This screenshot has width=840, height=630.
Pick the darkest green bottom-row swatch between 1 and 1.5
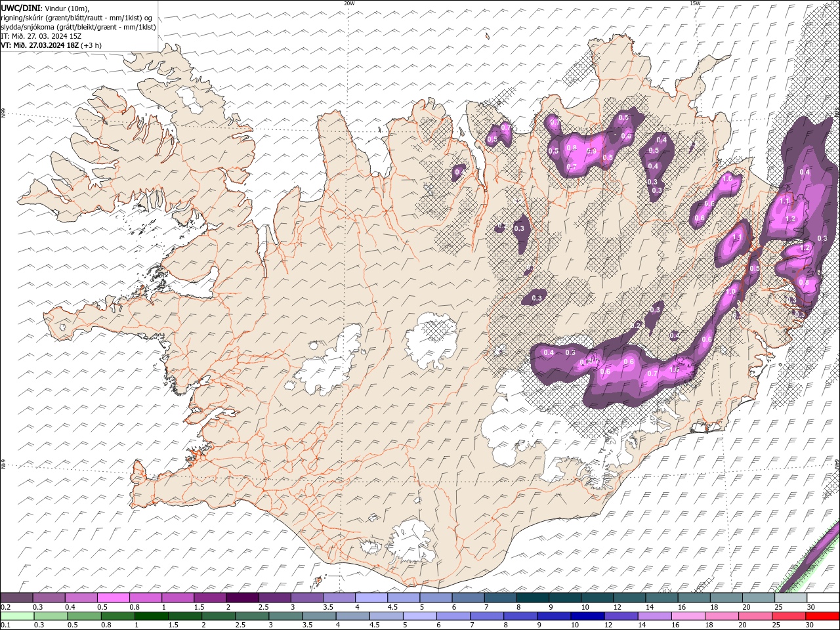point(152,616)
